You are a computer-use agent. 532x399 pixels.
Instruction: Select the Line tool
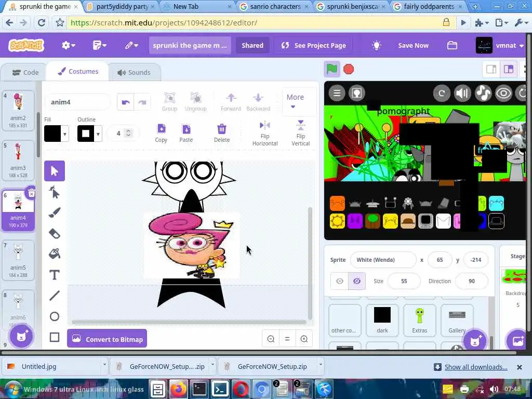[x=54, y=296]
